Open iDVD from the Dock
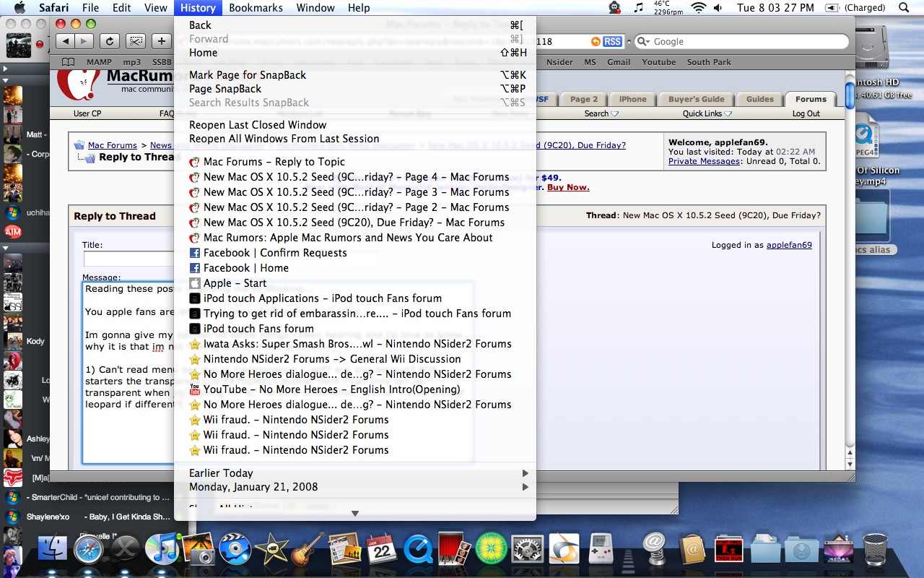This screenshot has width=924, height=578. pos(234,550)
